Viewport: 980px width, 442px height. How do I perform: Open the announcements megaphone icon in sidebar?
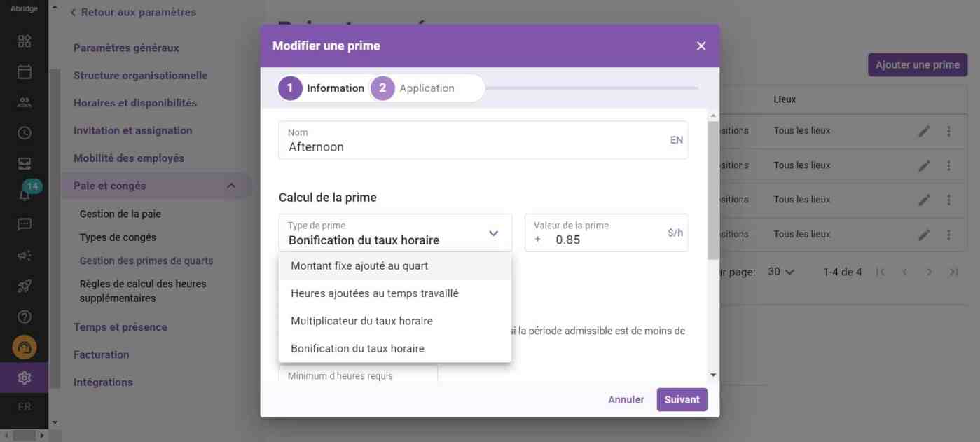tap(24, 254)
